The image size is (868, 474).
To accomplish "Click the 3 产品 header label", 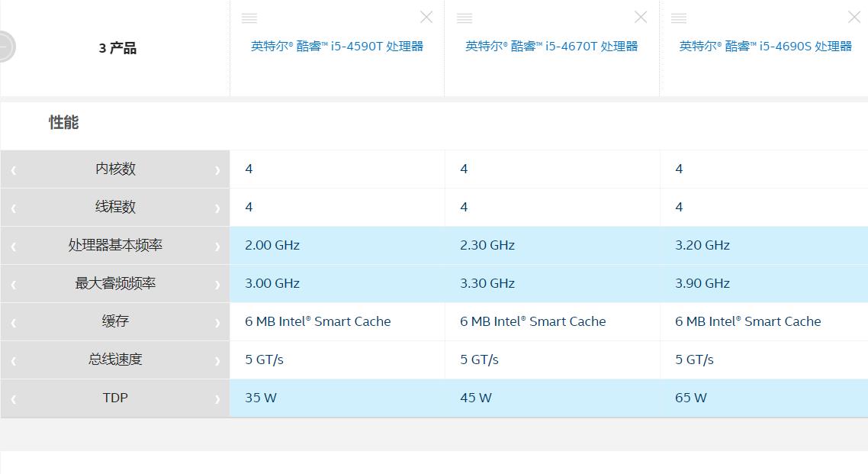I will coord(117,47).
